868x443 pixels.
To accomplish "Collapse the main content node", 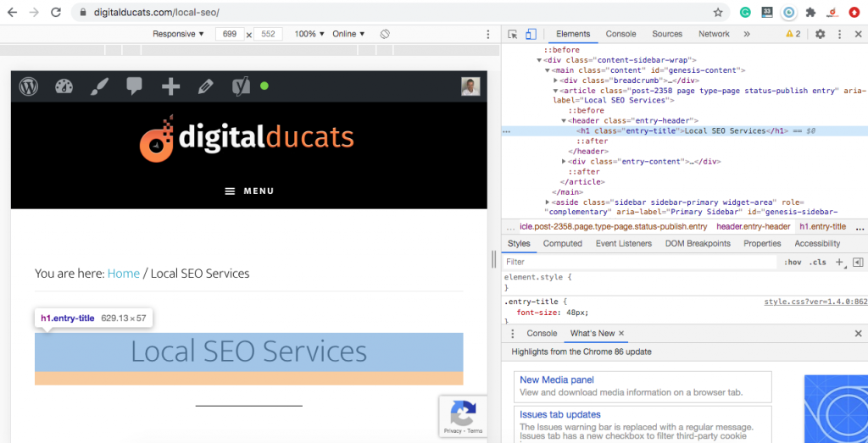I will click(548, 70).
